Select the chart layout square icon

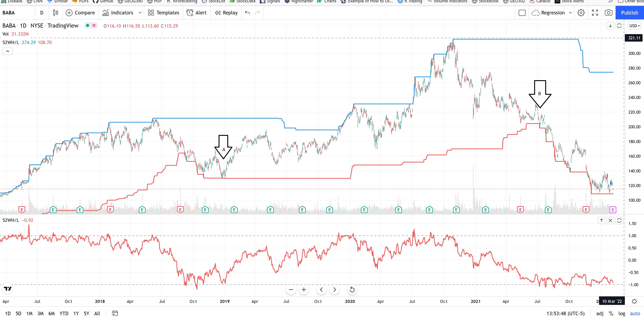click(x=522, y=12)
